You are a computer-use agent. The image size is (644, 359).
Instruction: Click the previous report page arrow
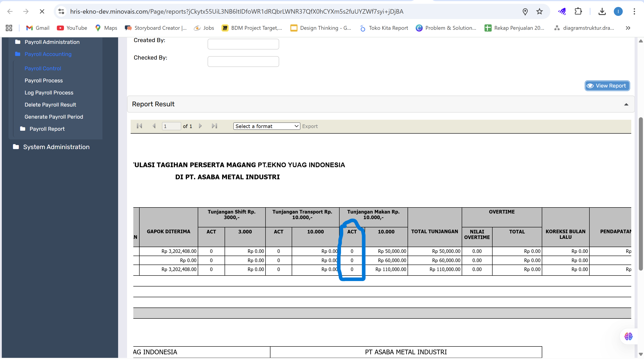coord(154,126)
